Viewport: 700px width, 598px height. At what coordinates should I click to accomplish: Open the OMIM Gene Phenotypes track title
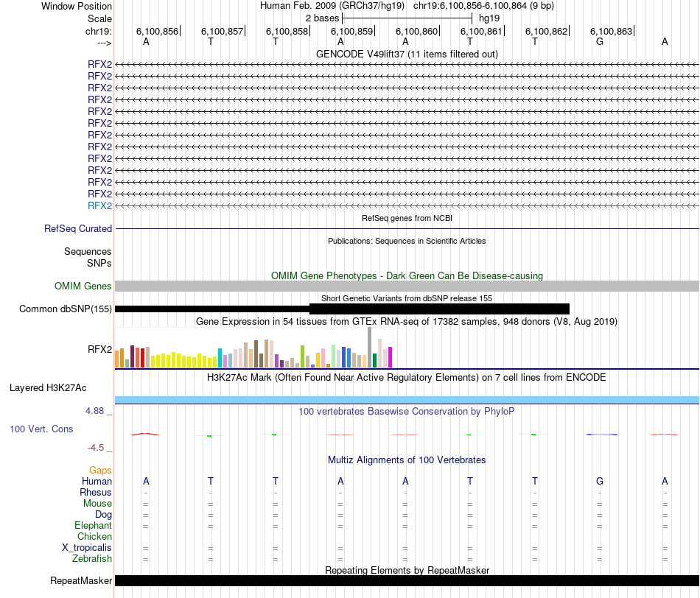[x=407, y=275]
